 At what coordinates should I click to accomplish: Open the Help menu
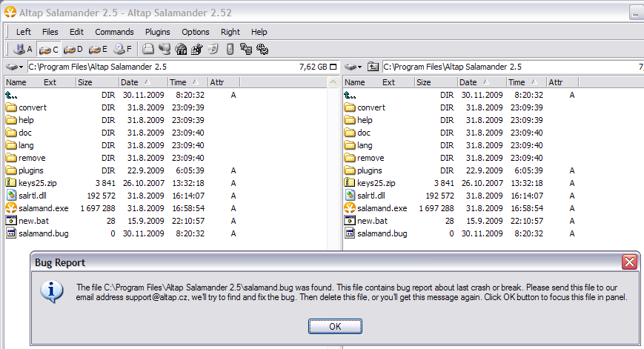point(259,32)
